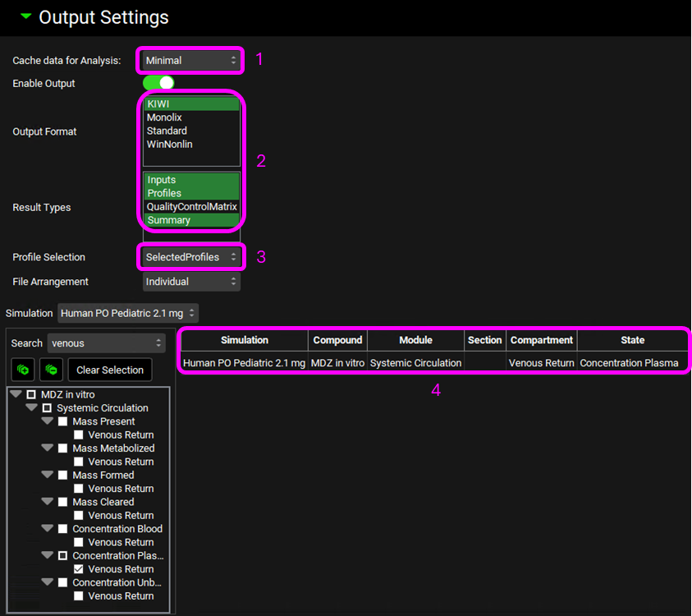Image resolution: width=692 pixels, height=616 pixels.
Task: Open the Simulation selector dropdown
Action: [128, 313]
